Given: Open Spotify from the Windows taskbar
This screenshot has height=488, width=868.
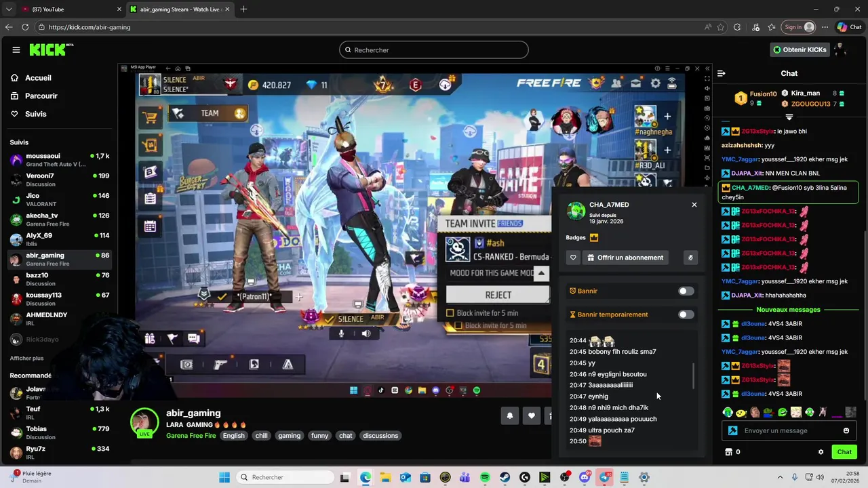Looking at the screenshot, I should click(485, 478).
